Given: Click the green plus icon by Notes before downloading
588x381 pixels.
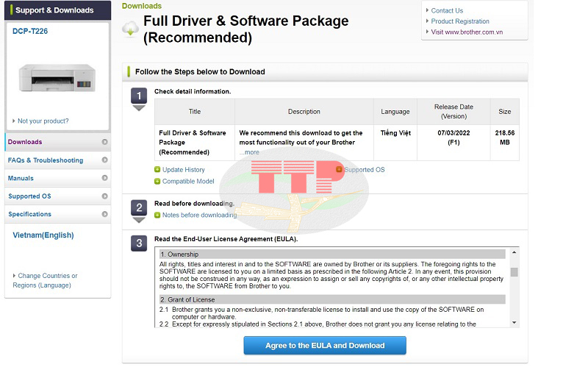Looking at the screenshot, I should pos(157,215).
